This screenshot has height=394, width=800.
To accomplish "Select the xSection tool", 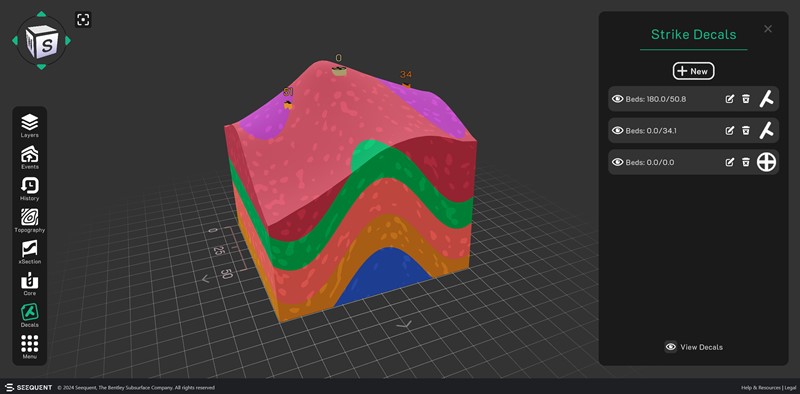I will click(30, 252).
